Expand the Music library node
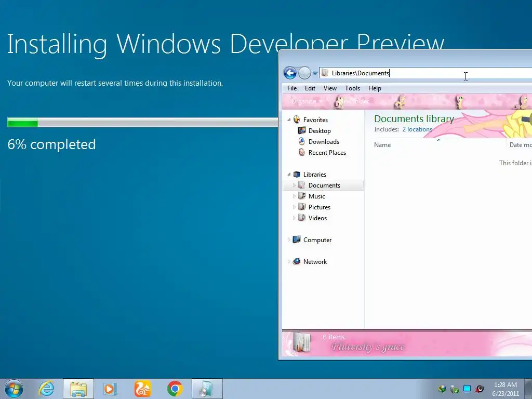532x399 pixels. pos(294,196)
